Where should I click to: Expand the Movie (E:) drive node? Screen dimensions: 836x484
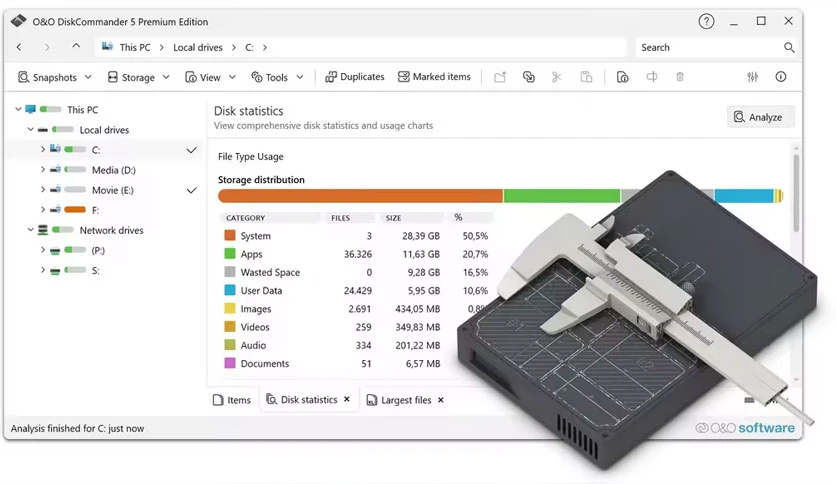pyautogui.click(x=43, y=190)
